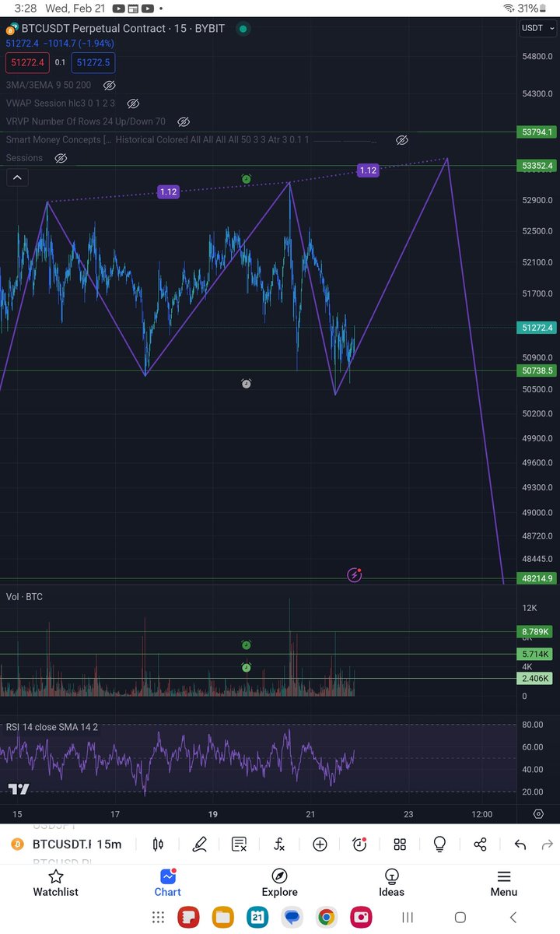Tap the green alert icon near 53352.4 line
This screenshot has height=934, width=560.
[246, 179]
